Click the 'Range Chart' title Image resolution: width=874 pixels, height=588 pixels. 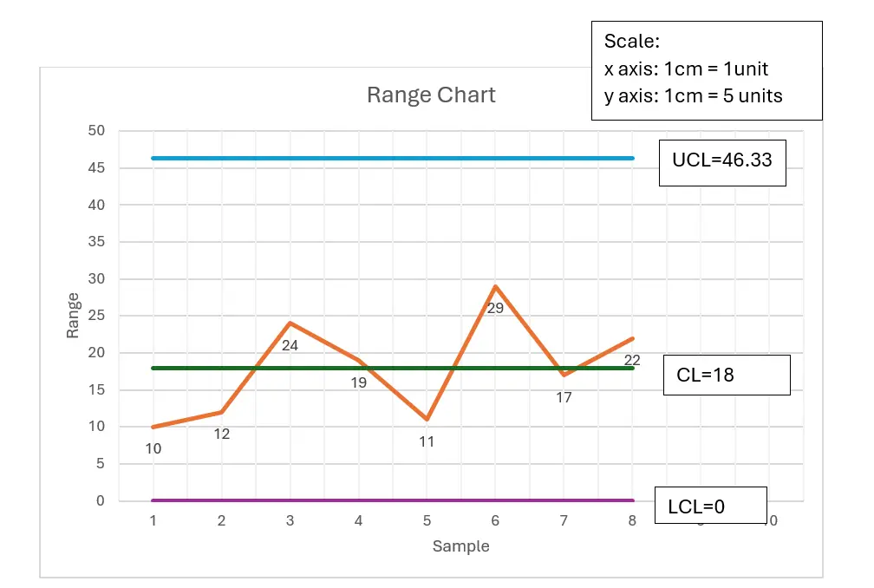(x=431, y=95)
